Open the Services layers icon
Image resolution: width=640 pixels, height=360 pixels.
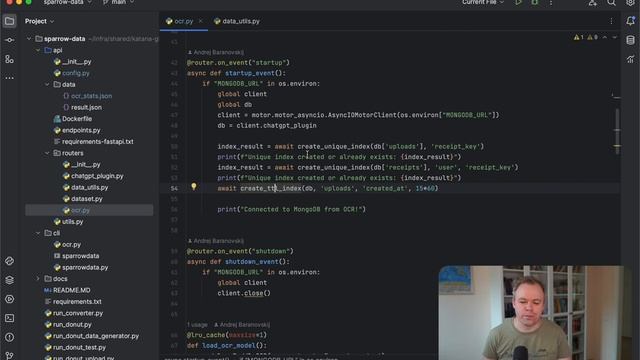9,280
